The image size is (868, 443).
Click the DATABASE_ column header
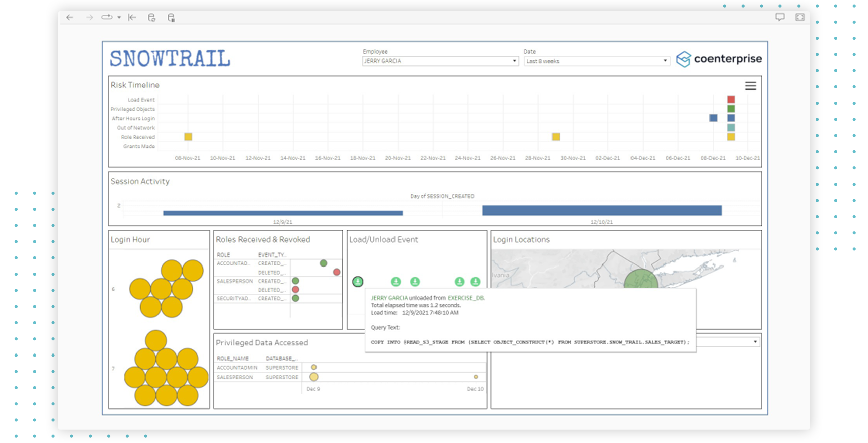pos(282,359)
